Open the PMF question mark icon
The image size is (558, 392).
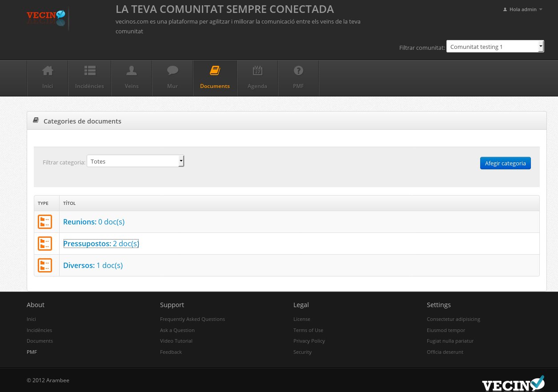pos(298,71)
